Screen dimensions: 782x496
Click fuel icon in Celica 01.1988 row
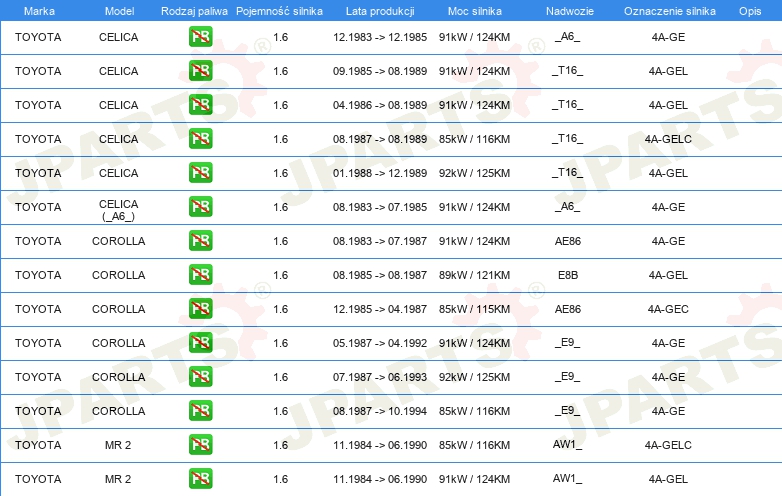(x=200, y=172)
